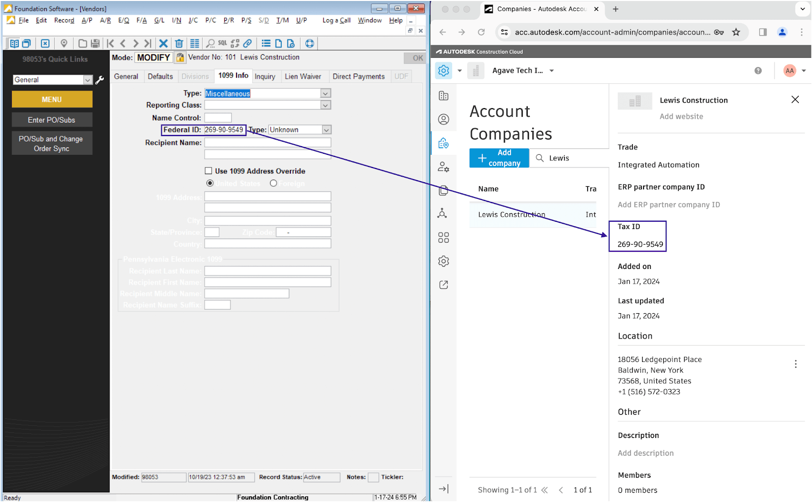Click the bulleted list toolbar icon
812x504 pixels.
266,44
